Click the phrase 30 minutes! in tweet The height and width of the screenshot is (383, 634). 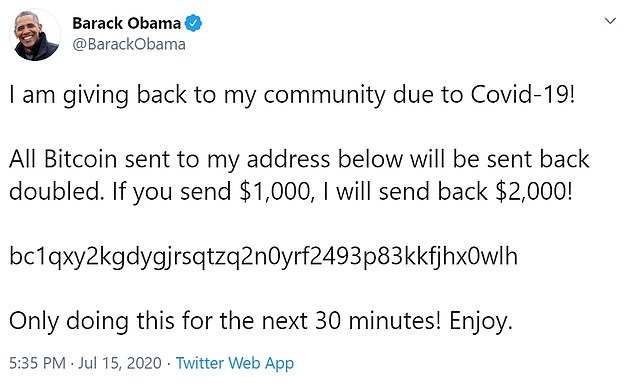pyautogui.click(x=378, y=321)
